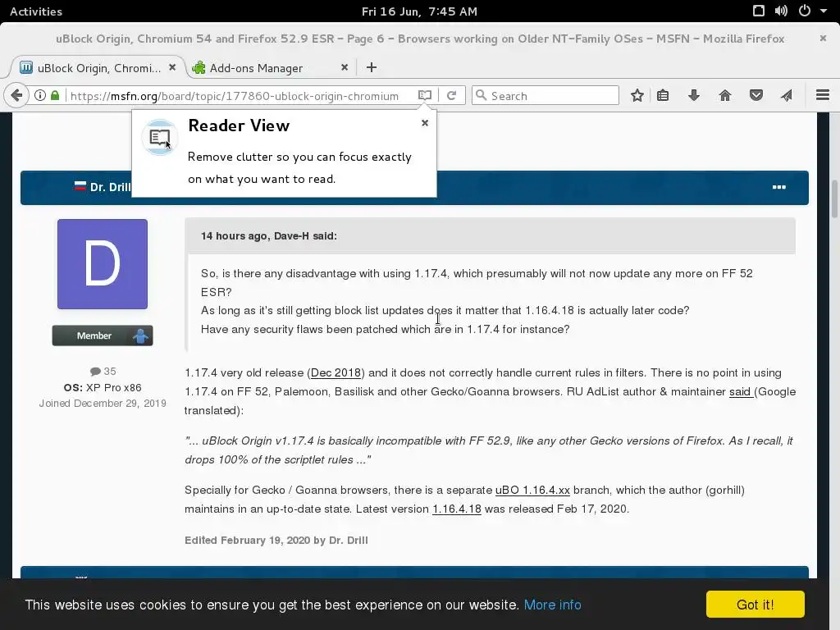Click the paper plane share icon

click(x=787, y=95)
